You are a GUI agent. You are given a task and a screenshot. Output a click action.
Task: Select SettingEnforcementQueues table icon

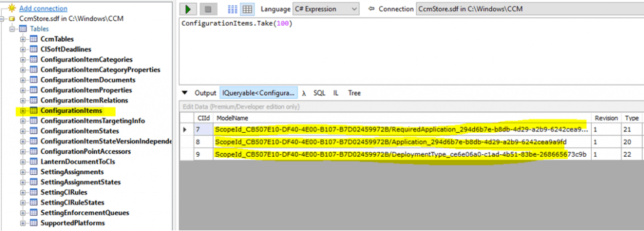34,213
